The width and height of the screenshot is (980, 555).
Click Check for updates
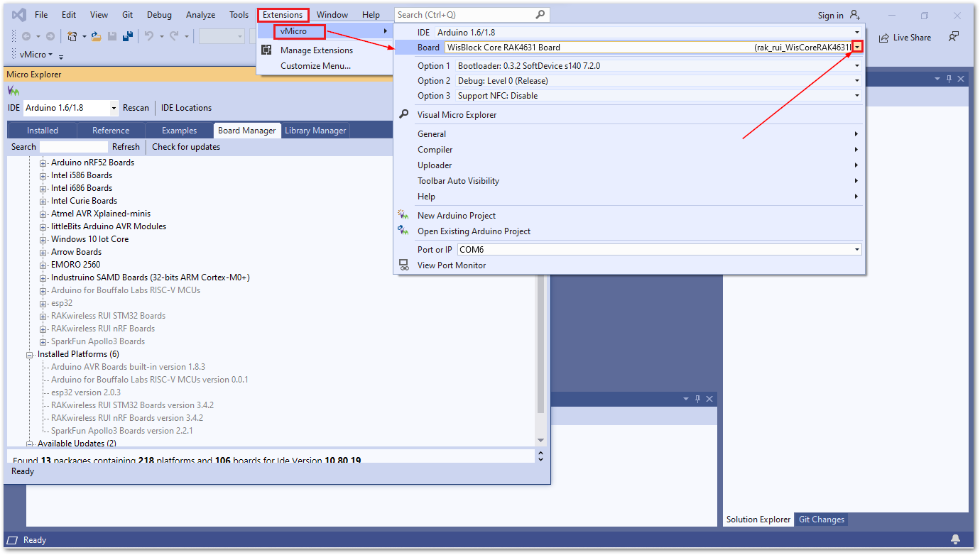pyautogui.click(x=186, y=147)
